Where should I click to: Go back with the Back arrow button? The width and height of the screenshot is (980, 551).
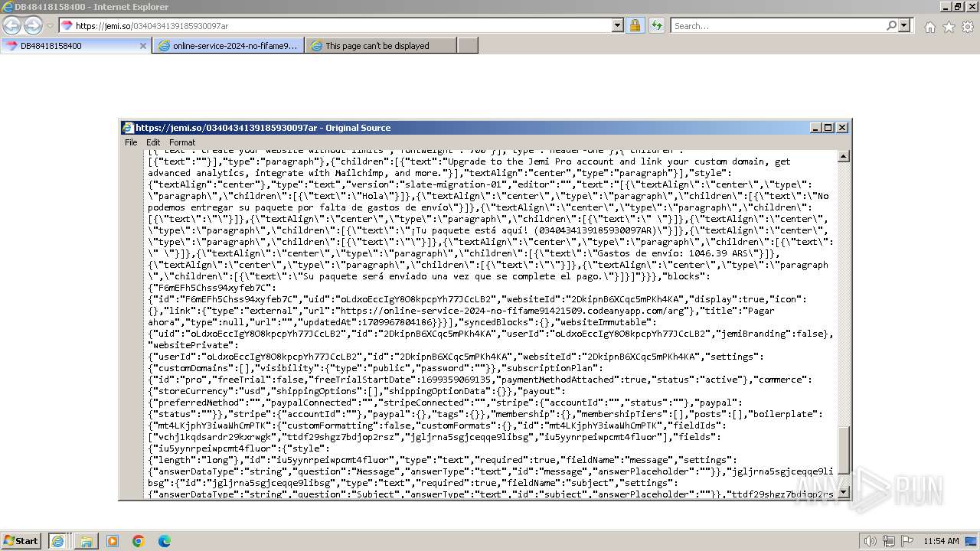tap(11, 25)
